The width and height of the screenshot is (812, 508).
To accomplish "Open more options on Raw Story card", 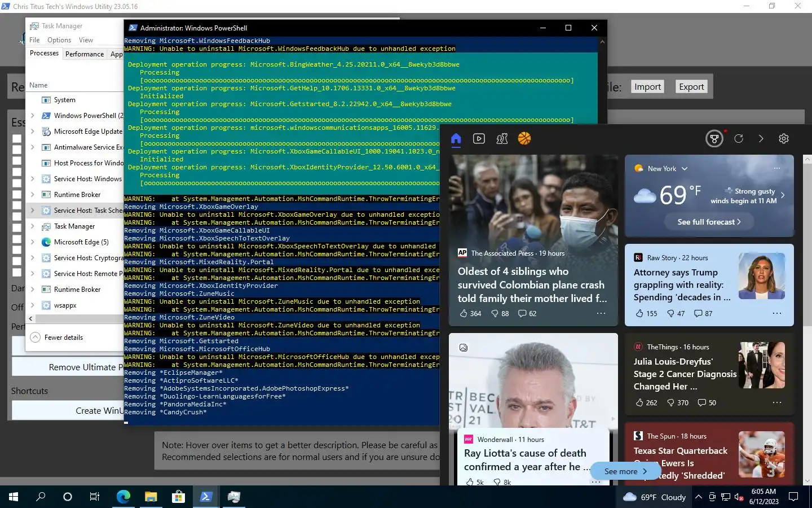I will click(x=777, y=313).
